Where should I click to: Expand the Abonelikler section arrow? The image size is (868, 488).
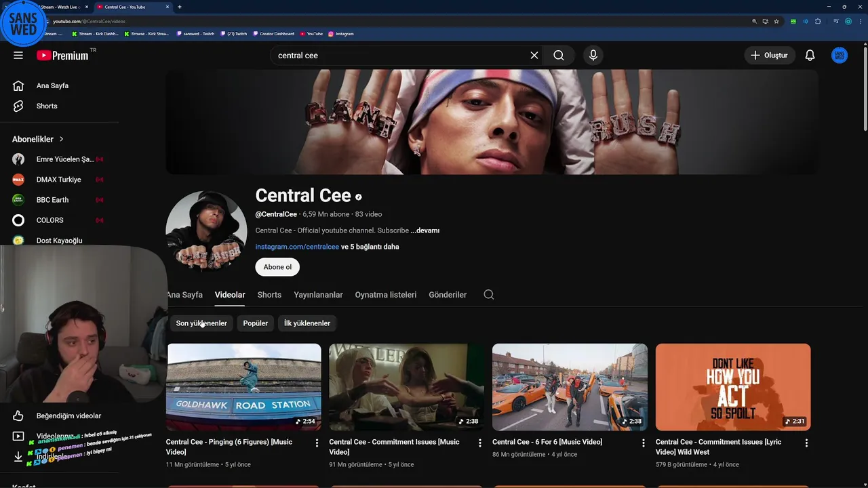click(x=61, y=139)
